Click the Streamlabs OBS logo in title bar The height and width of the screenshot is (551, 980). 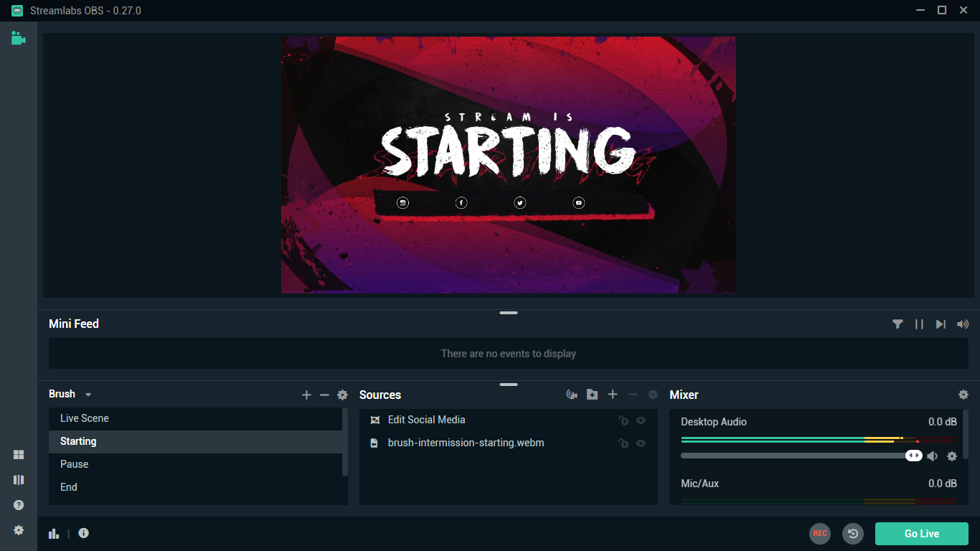17,11
